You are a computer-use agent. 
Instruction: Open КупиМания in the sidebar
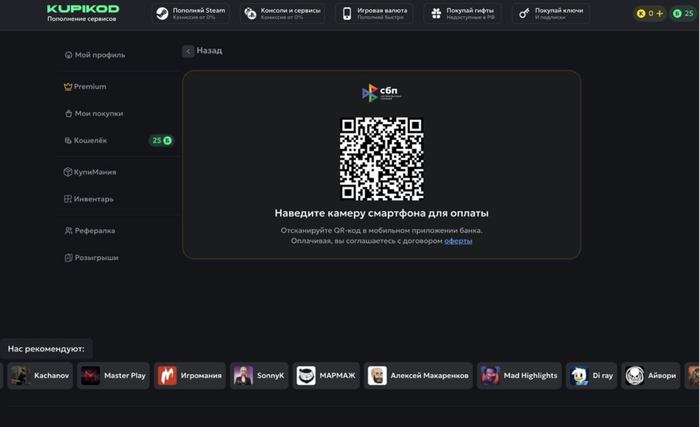(94, 172)
